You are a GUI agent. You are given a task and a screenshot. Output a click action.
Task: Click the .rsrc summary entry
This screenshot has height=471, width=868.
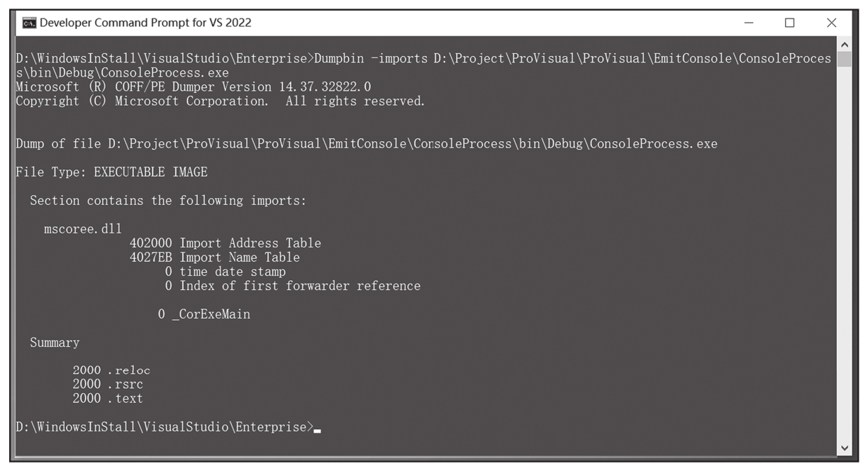click(x=108, y=384)
